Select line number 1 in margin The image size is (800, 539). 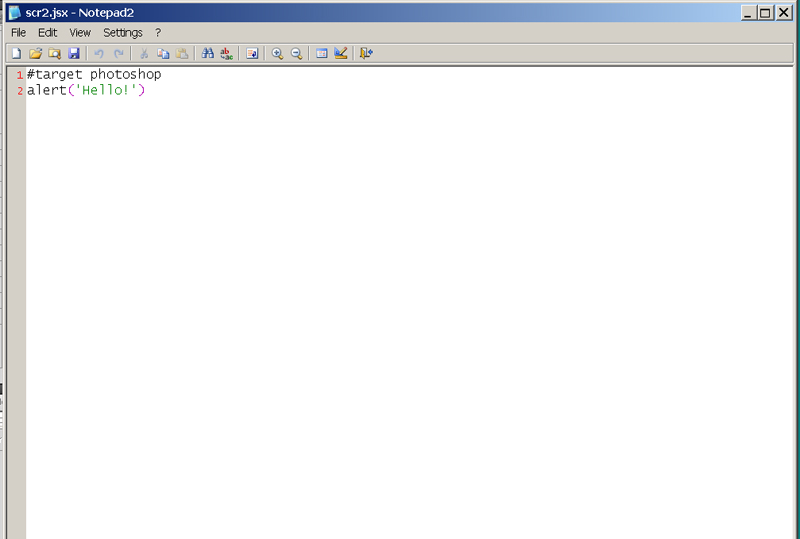point(20,75)
